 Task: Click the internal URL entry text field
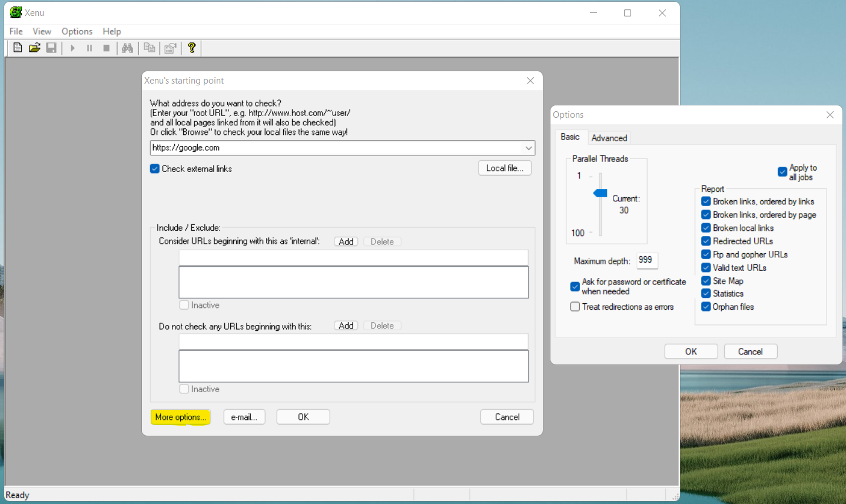(353, 257)
